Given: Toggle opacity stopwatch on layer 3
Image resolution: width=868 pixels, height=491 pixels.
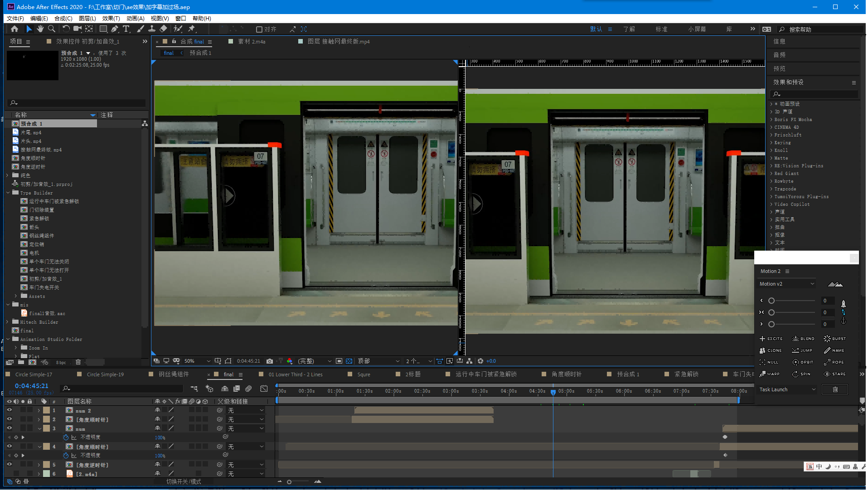Looking at the screenshot, I should tap(66, 438).
